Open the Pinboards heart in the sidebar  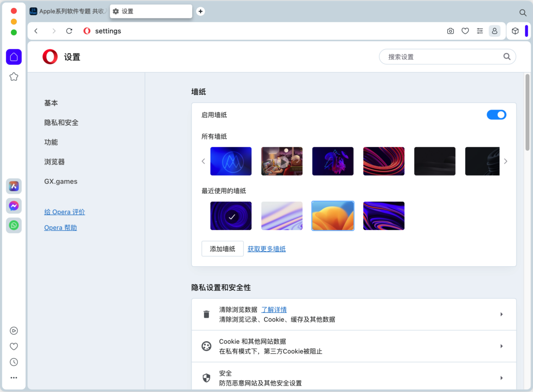click(14, 347)
